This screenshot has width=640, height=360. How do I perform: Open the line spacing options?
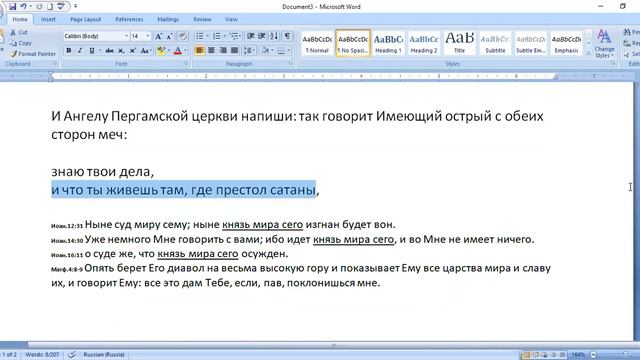tap(249, 51)
